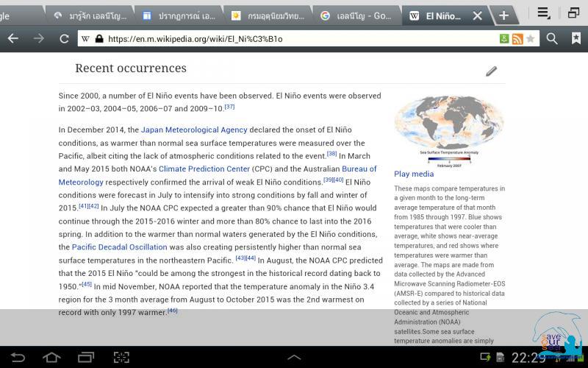Take screenshot via capture icon in navigation bar
Screen dimensions: 588x368
tap(121, 358)
